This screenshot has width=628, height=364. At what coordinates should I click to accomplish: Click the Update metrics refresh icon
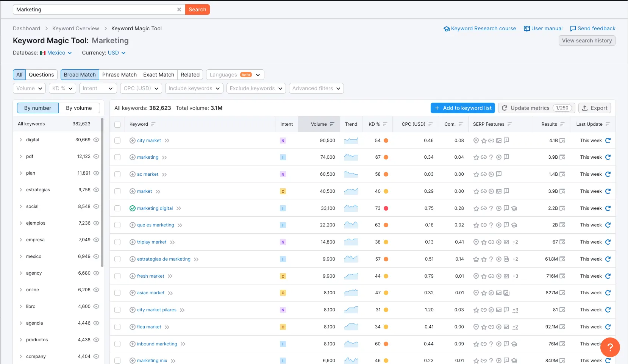click(505, 108)
